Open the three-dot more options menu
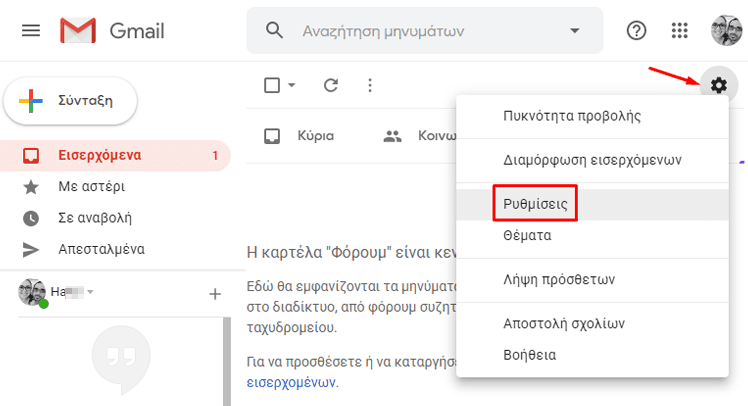The image size is (748, 406). tap(369, 85)
